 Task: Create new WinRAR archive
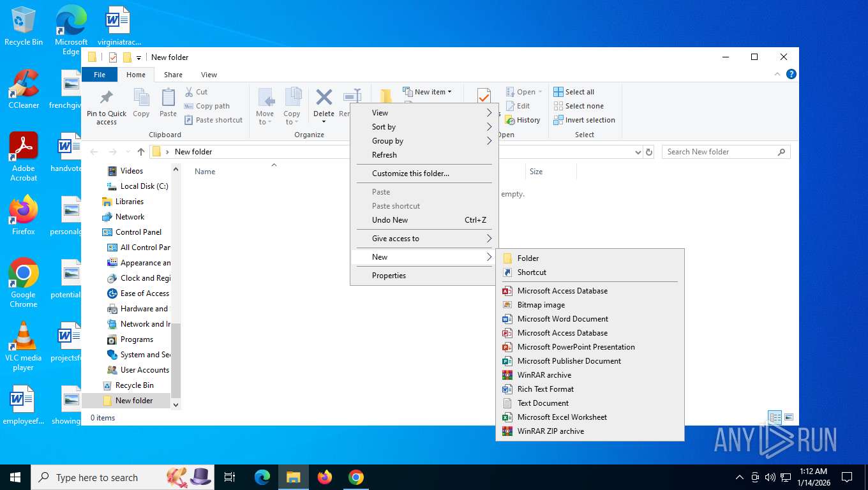(x=590, y=375)
